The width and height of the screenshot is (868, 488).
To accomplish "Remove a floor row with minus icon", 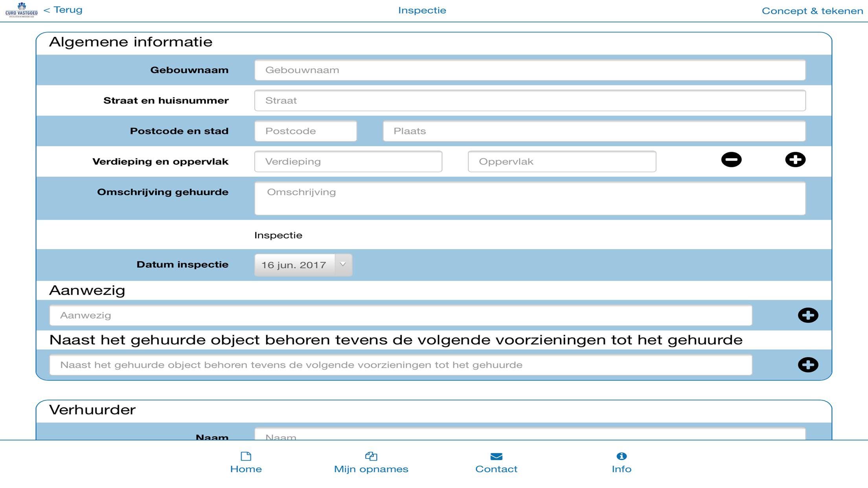I will pyautogui.click(x=731, y=160).
